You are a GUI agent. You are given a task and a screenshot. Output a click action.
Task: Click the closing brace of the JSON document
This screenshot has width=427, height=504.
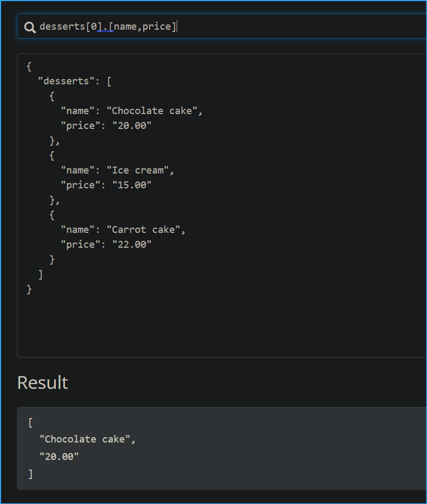tap(29, 289)
